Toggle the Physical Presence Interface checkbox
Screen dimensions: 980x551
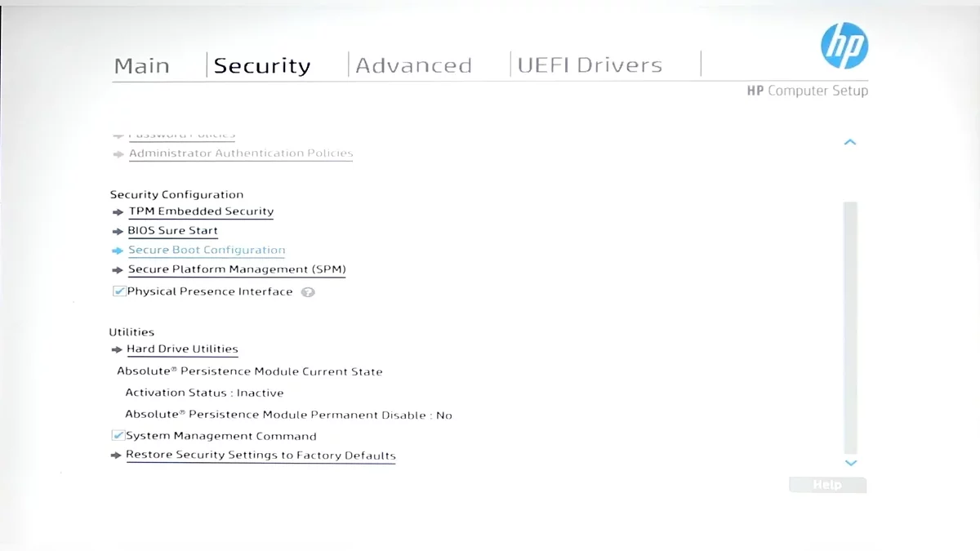pos(119,291)
